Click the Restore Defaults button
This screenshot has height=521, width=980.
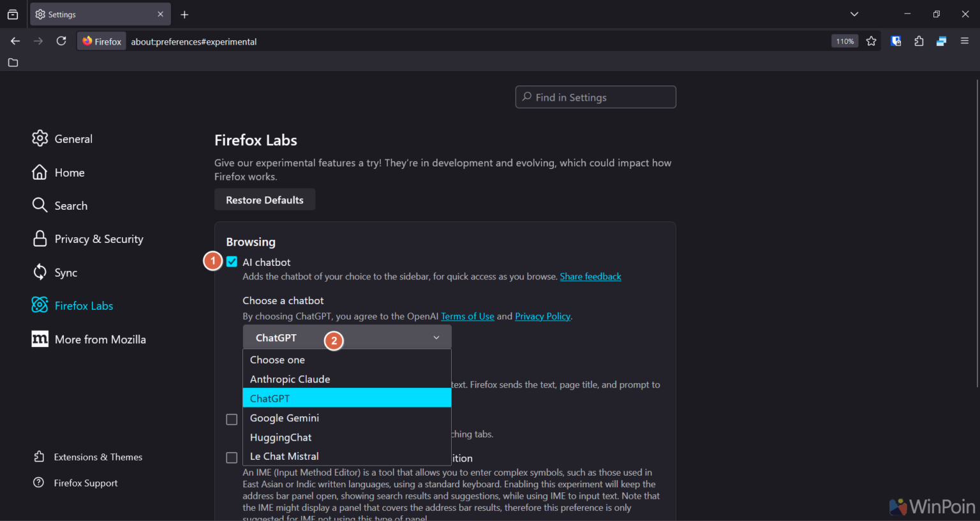tap(265, 200)
